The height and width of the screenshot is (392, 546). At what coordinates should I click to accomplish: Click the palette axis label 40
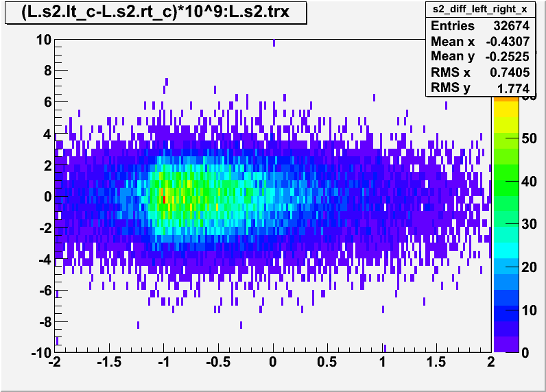[529, 182]
